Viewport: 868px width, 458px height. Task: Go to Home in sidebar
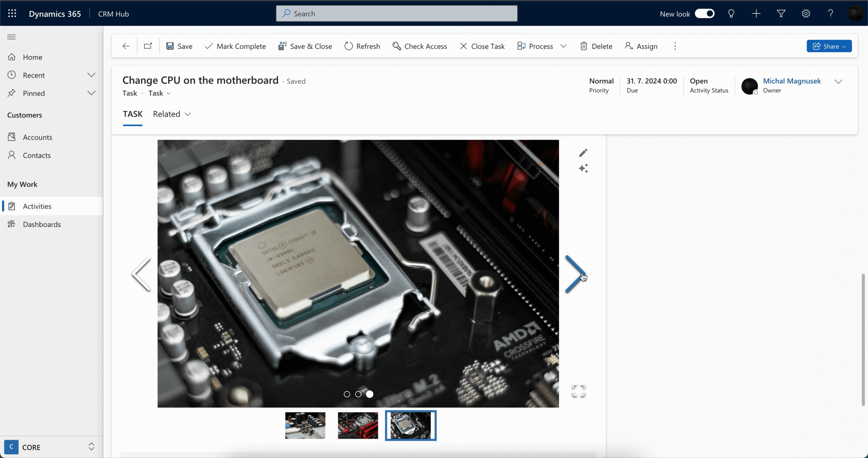click(x=52, y=57)
